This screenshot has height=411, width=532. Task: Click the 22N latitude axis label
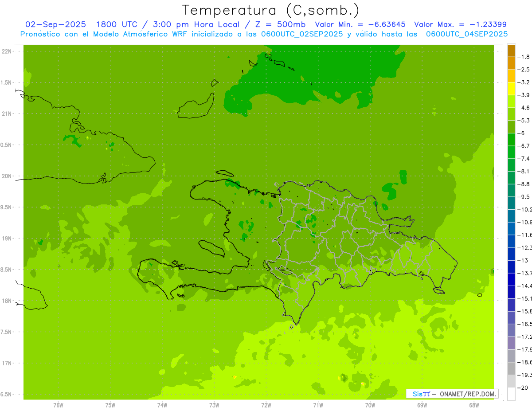pos(7,51)
